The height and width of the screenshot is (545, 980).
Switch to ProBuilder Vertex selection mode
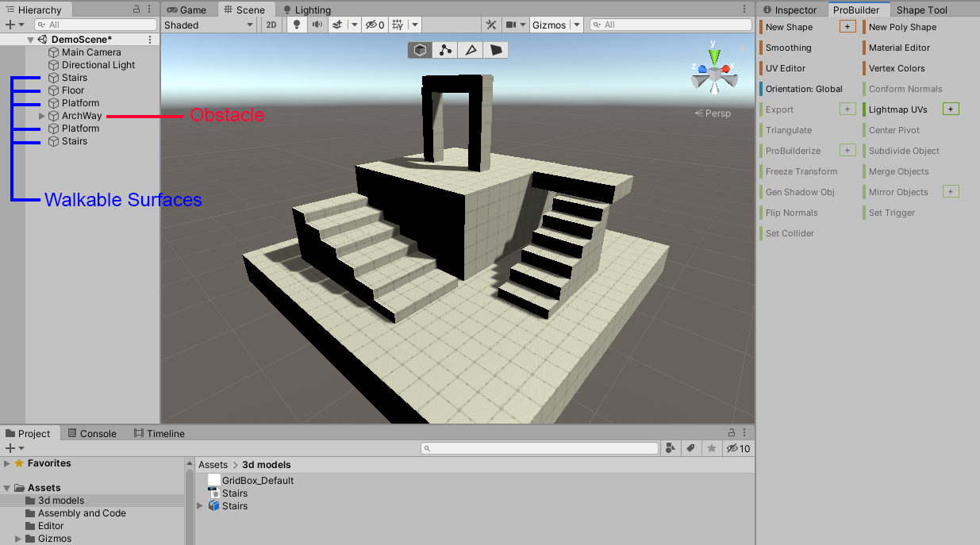point(445,50)
